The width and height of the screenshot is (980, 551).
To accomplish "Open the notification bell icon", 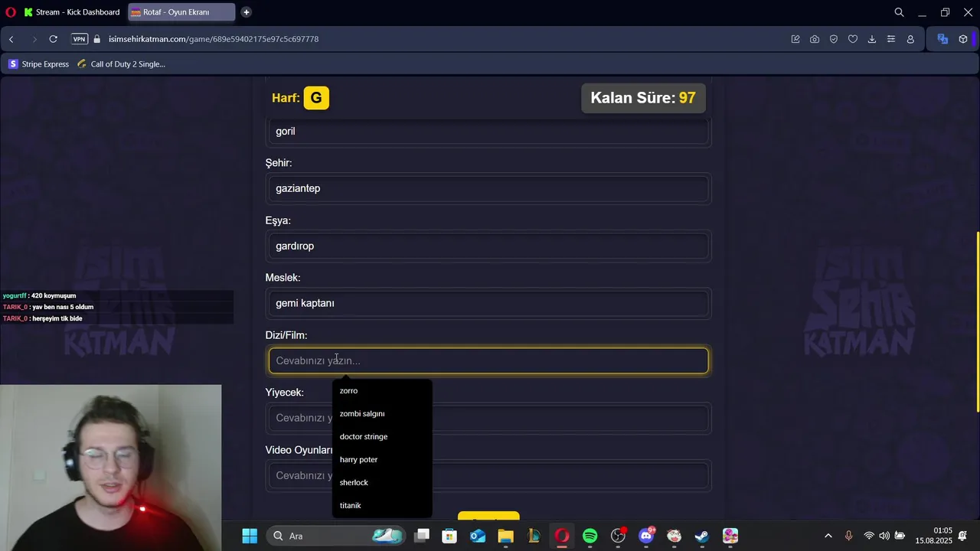I will [x=963, y=536].
